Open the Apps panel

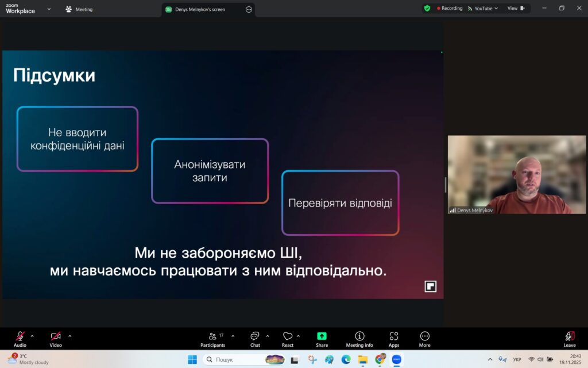(394, 339)
